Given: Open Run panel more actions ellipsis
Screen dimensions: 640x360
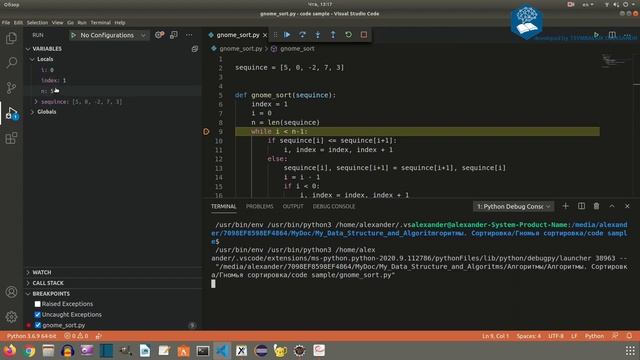Looking at the screenshot, I should (x=189, y=35).
